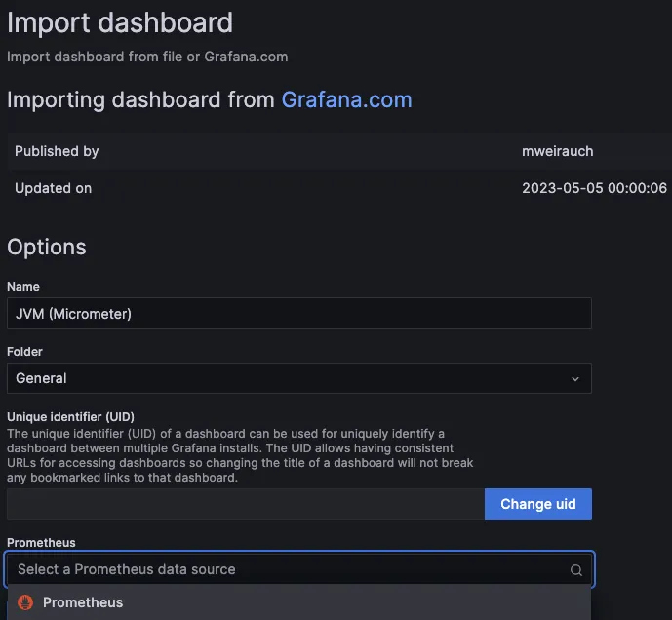The width and height of the screenshot is (672, 620).
Task: Click the Name input field with JVM (Micrometer)
Action: [x=299, y=313]
